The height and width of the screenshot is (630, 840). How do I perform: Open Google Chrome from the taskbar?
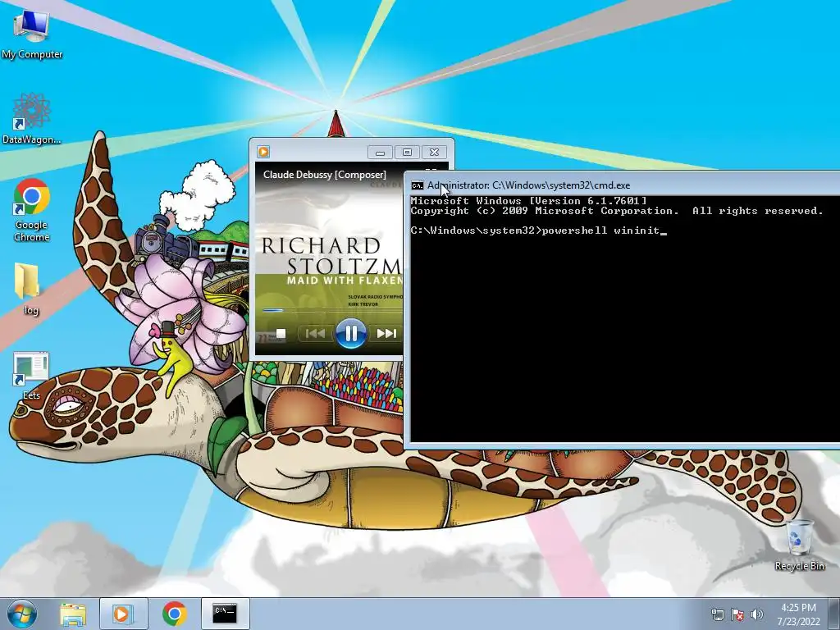(174, 614)
